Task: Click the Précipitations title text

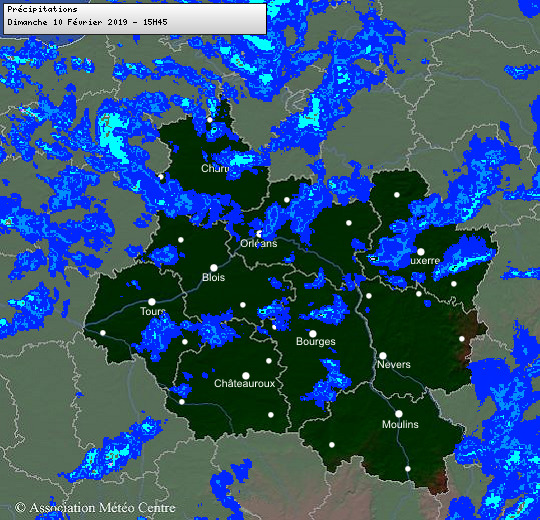Action: pos(42,9)
